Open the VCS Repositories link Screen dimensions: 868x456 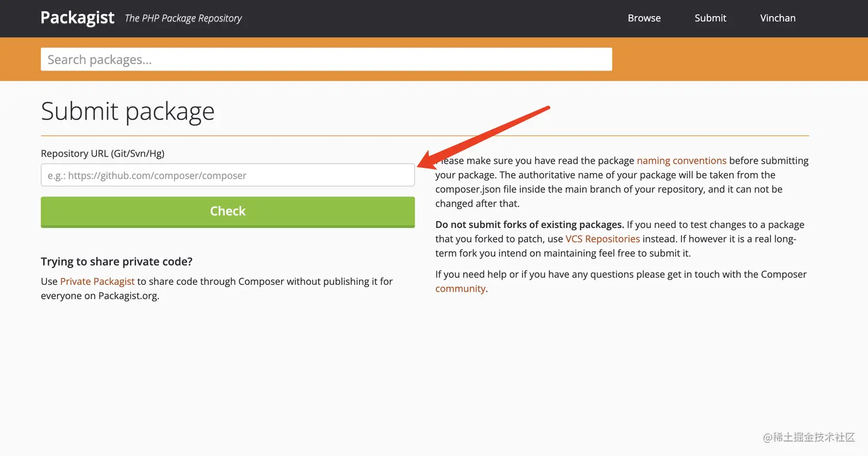pyautogui.click(x=602, y=239)
